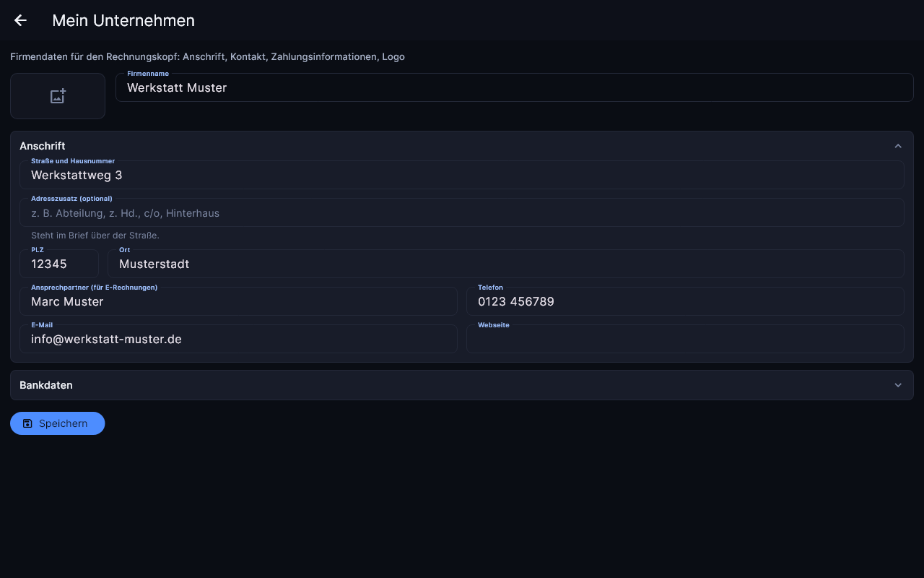Click the Bankdaten section header
Screen dimensions: 924x578
(462, 385)
